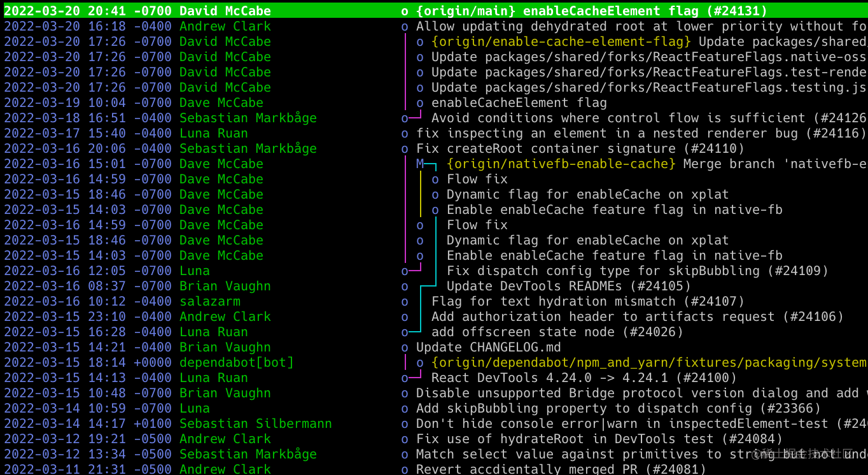Viewport: 868px width, 475px height.
Task: Click author 'Brian Vaughn' on the 08:37 row
Action: [225, 286]
